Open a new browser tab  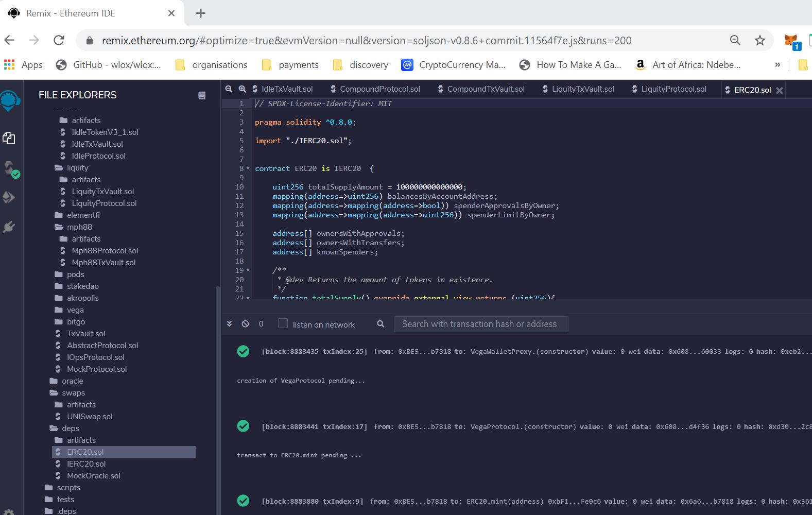(201, 13)
